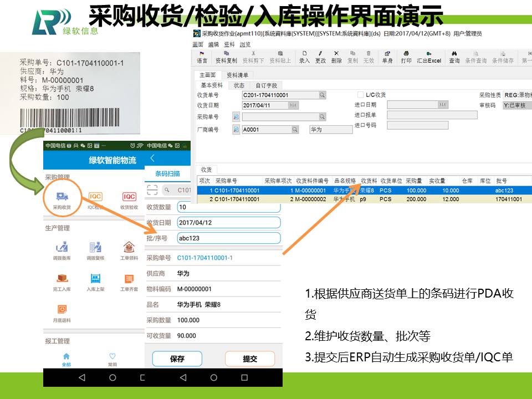532x399 pixels.
Task: Open the 收货日期 date picker button
Action: click(294, 105)
